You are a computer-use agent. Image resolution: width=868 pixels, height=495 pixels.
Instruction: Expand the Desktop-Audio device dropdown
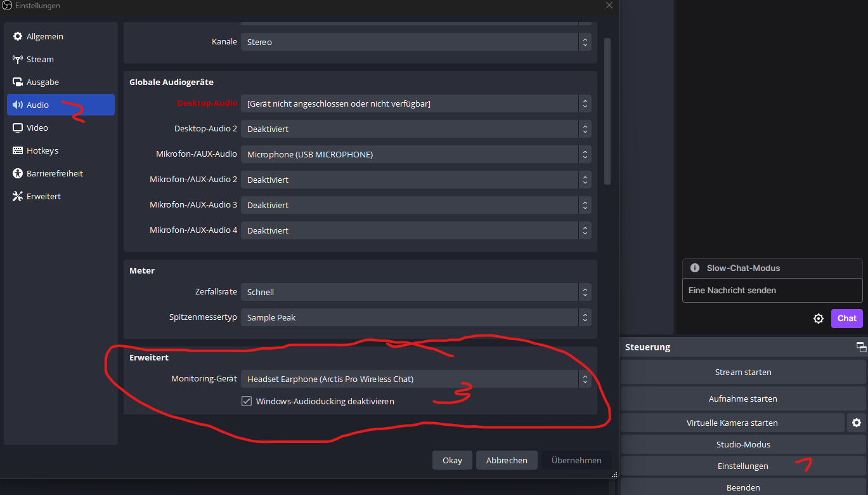[416, 103]
